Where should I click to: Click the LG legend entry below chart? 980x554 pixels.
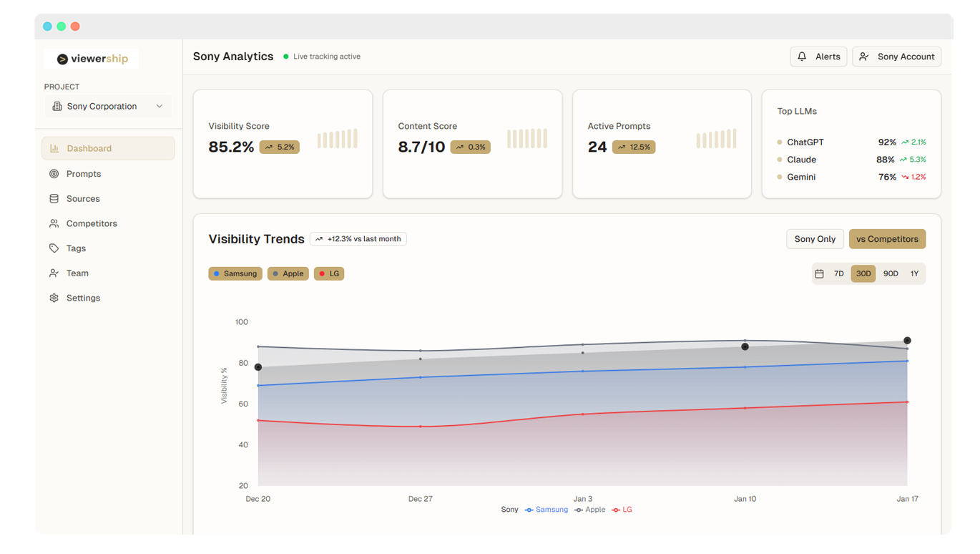click(x=622, y=510)
